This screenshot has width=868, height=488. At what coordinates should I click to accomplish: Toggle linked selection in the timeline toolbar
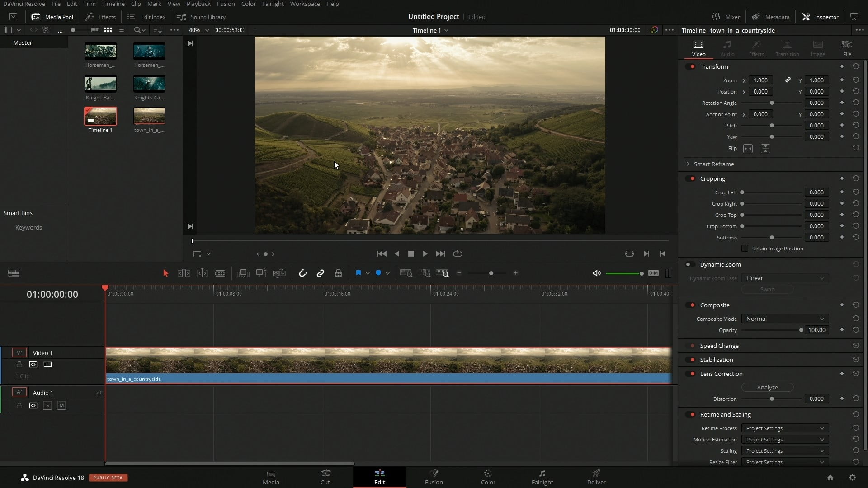pos(321,273)
